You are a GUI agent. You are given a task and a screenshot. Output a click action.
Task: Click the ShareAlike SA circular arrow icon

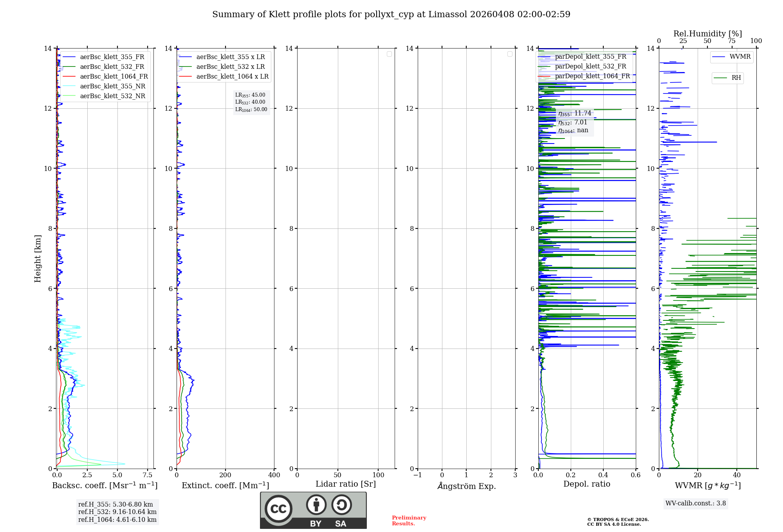[341, 505]
